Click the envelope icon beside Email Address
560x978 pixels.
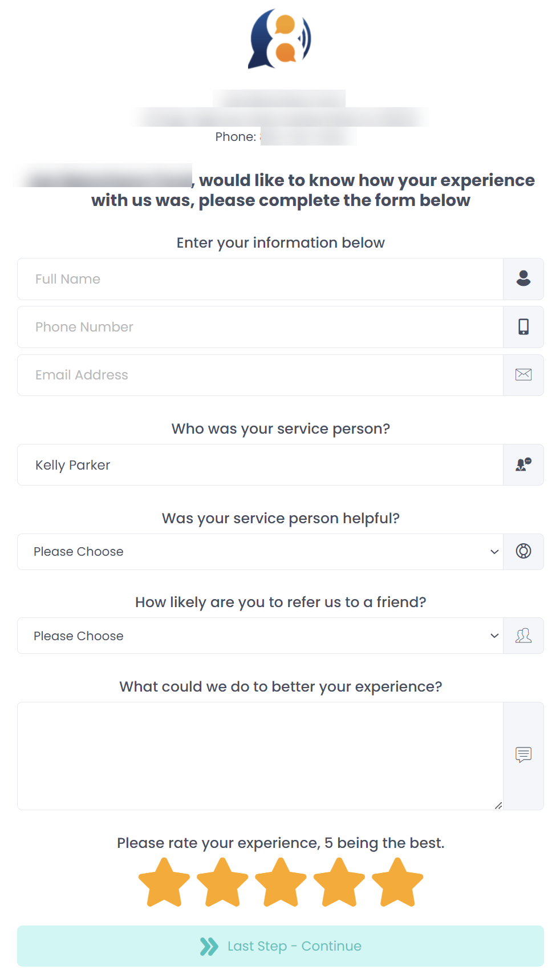pyautogui.click(x=523, y=375)
